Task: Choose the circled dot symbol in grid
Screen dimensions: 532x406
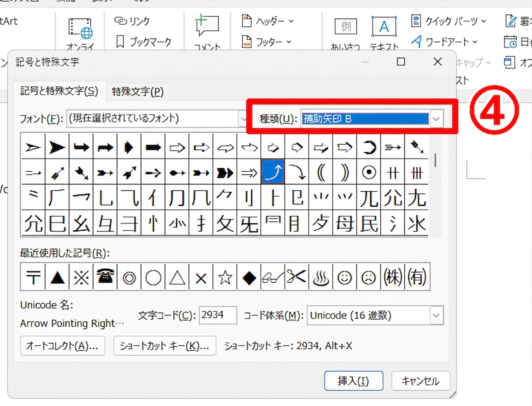Action: point(369,172)
